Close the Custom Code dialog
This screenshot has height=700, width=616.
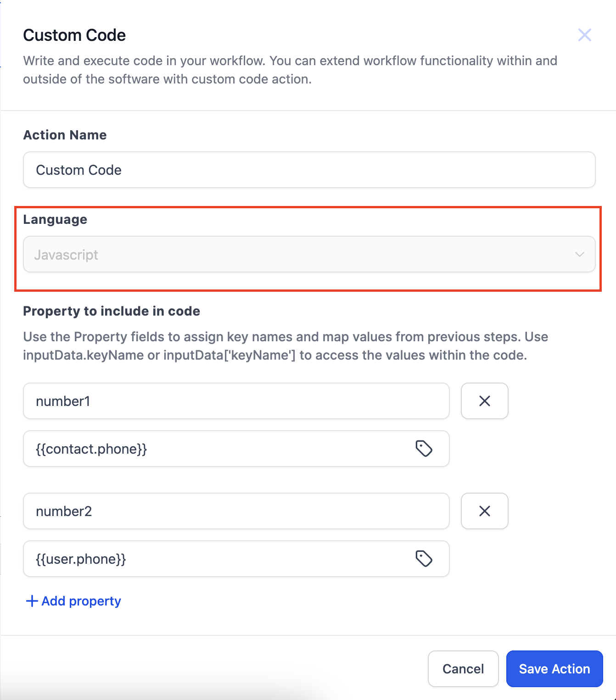point(584,35)
